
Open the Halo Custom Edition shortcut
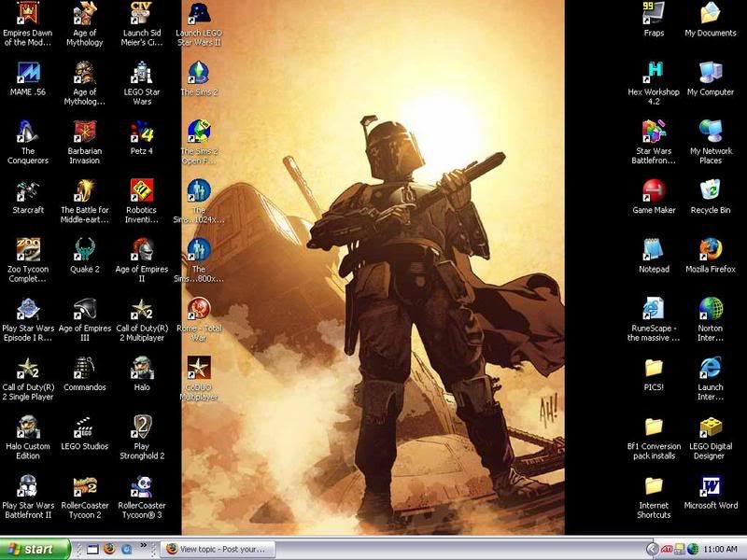[x=28, y=437]
